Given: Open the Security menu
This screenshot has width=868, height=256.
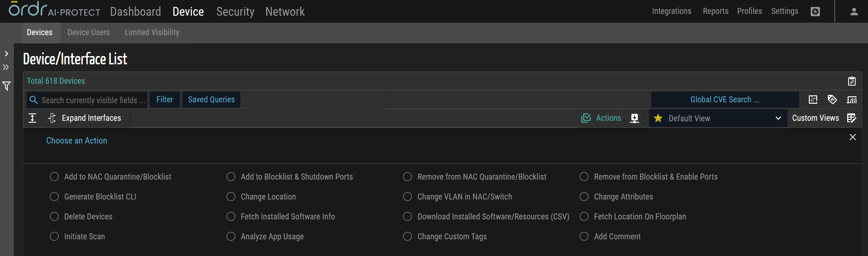Looking at the screenshot, I should (235, 12).
